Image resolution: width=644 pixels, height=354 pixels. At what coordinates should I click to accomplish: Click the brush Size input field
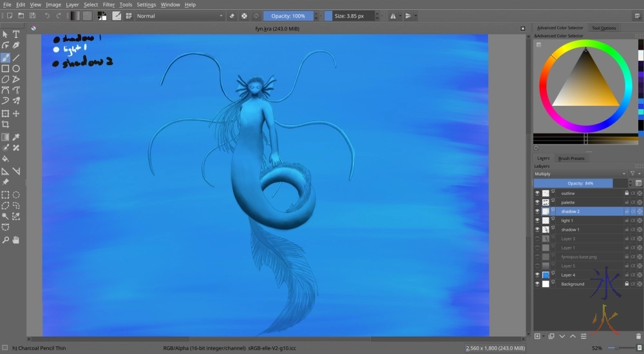click(x=350, y=15)
